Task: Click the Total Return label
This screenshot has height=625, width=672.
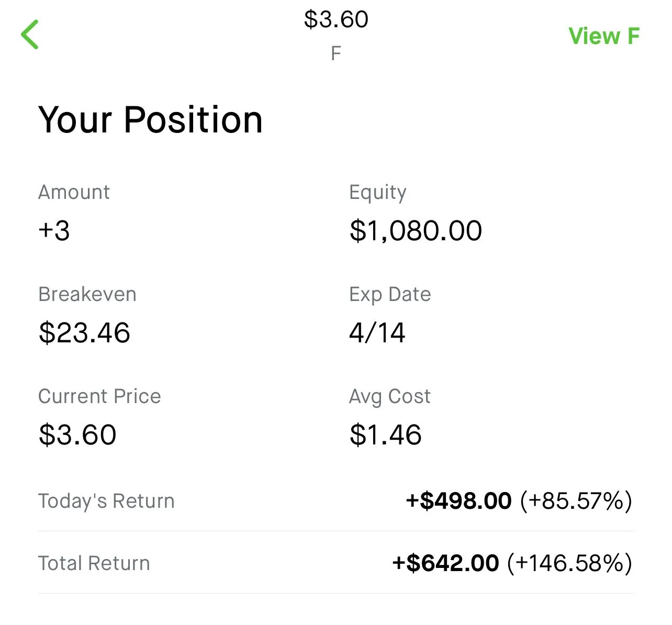Action: pos(94,563)
